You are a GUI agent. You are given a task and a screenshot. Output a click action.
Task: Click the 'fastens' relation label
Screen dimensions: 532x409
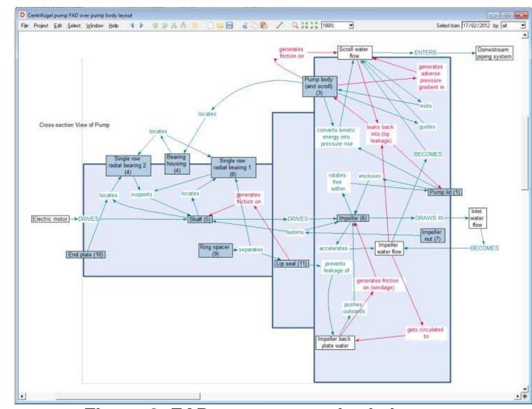point(295,232)
